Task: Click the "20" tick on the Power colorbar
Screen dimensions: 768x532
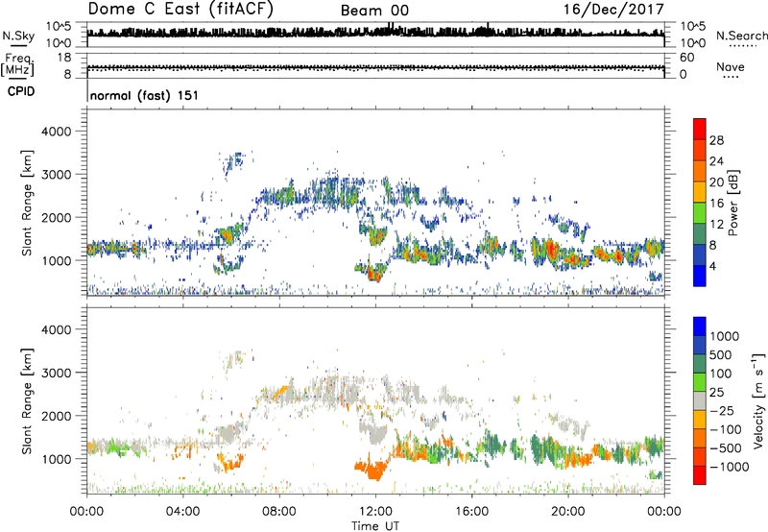Action: pyautogui.click(x=716, y=182)
